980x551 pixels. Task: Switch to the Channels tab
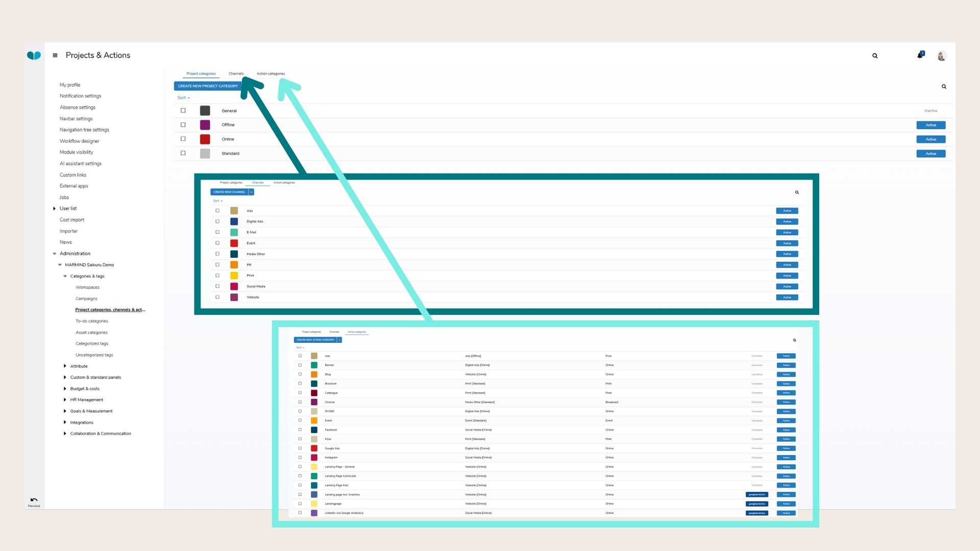[x=236, y=73]
